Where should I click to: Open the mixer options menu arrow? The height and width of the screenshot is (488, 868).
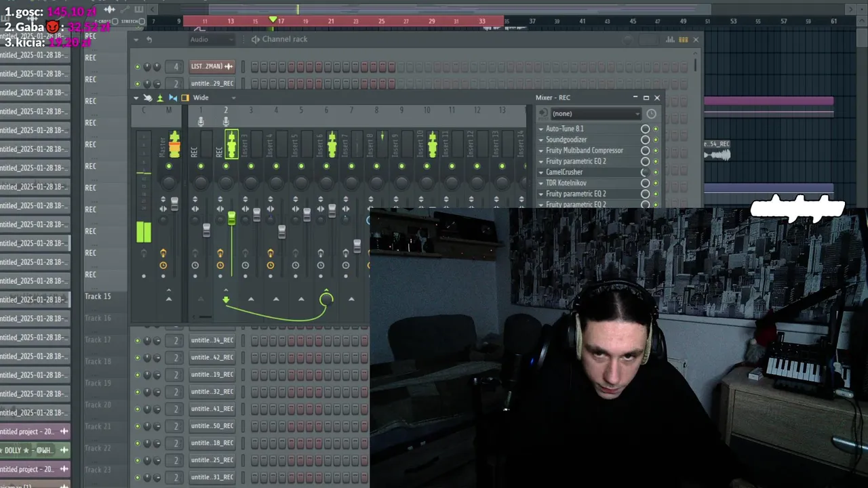[x=136, y=98]
